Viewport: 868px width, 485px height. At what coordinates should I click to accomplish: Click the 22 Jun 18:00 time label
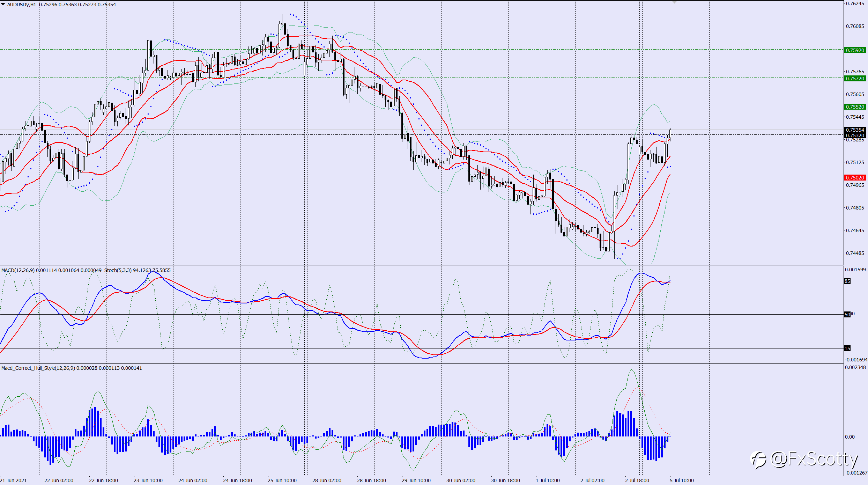[103, 480]
